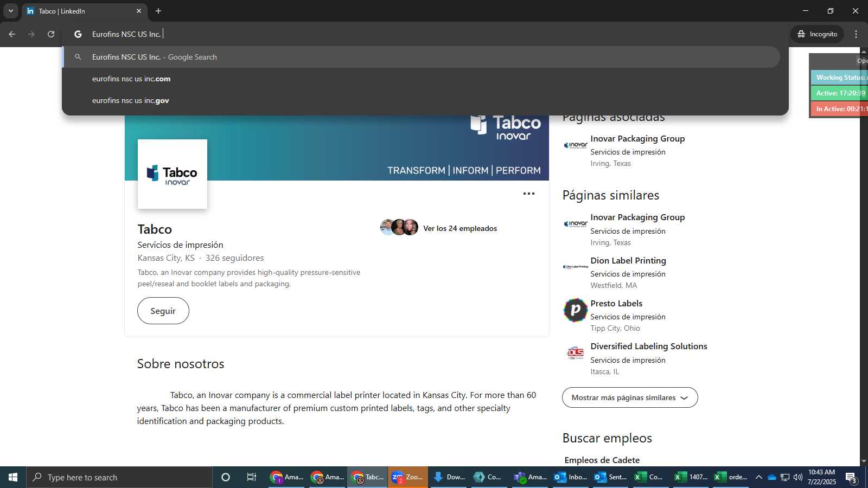Click the employee profile photos cluster
The width and height of the screenshot is (868, 488).
tap(399, 227)
